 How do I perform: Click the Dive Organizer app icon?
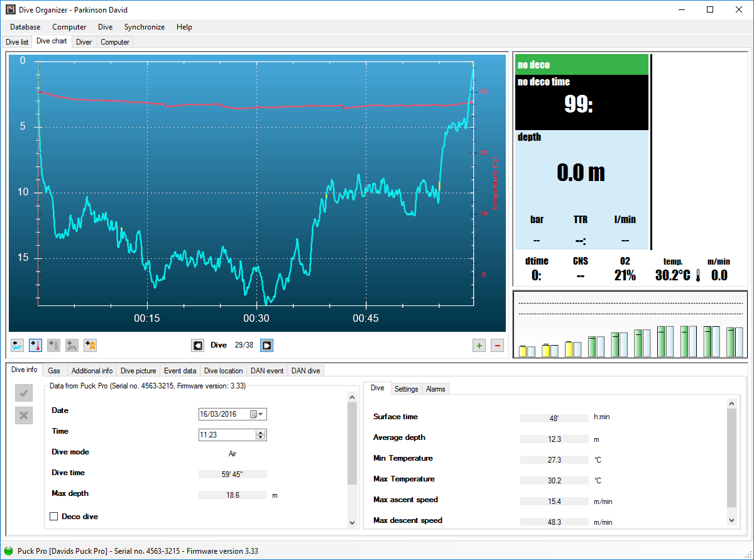(10, 9)
